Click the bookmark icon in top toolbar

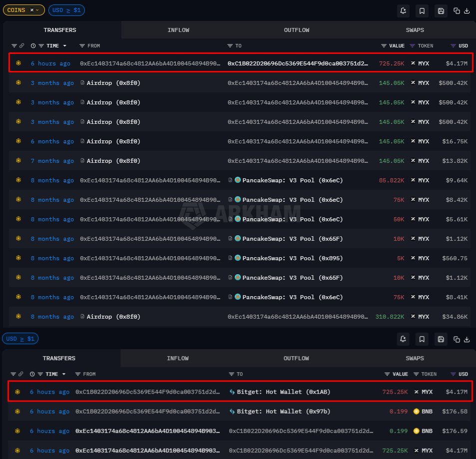(422, 10)
